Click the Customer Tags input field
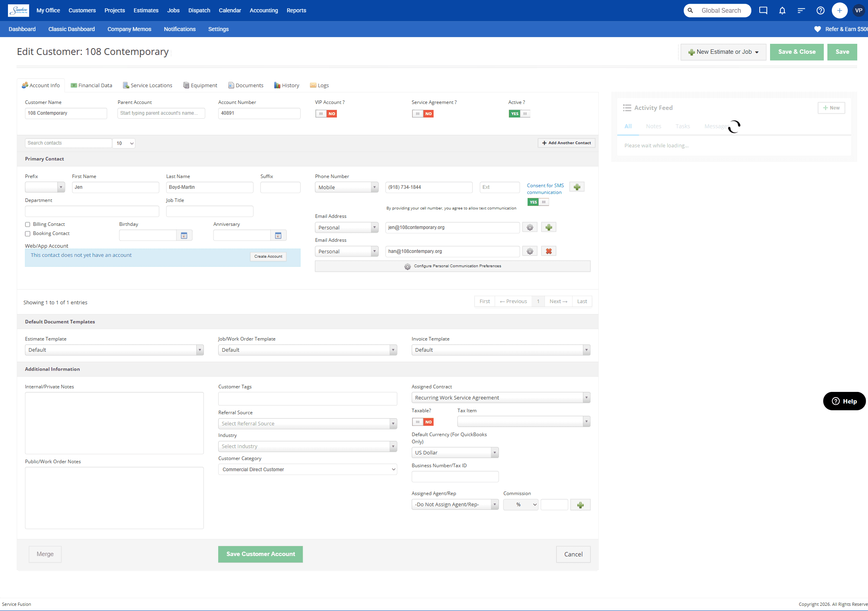868x611 pixels. click(x=308, y=399)
